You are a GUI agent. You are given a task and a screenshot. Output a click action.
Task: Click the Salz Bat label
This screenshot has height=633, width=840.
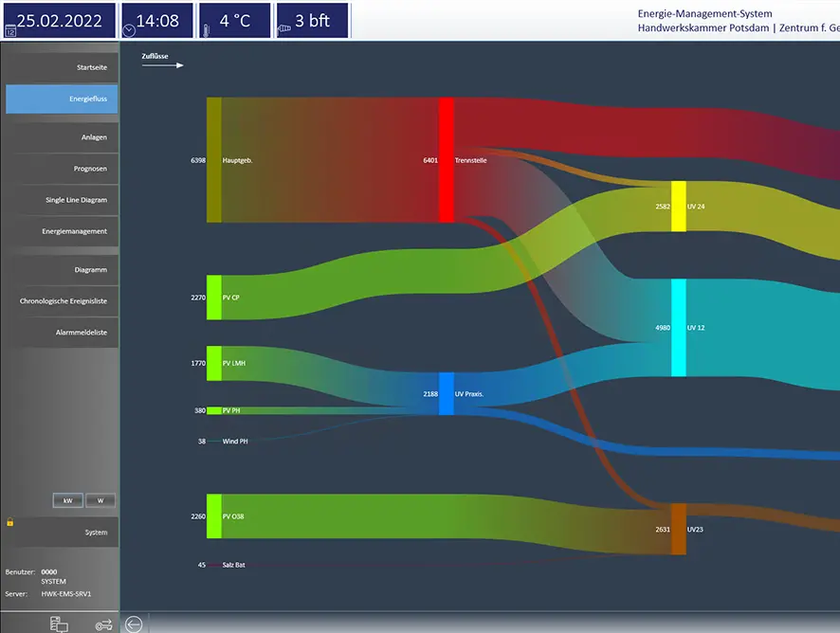click(x=233, y=565)
